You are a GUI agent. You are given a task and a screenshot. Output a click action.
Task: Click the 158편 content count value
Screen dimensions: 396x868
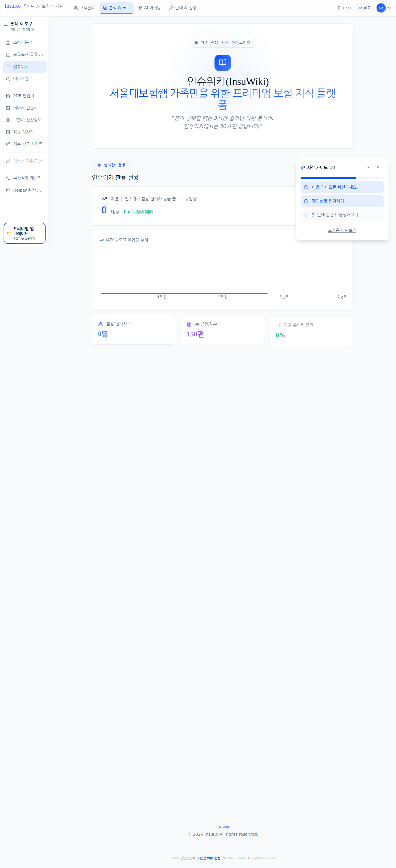[196, 334]
